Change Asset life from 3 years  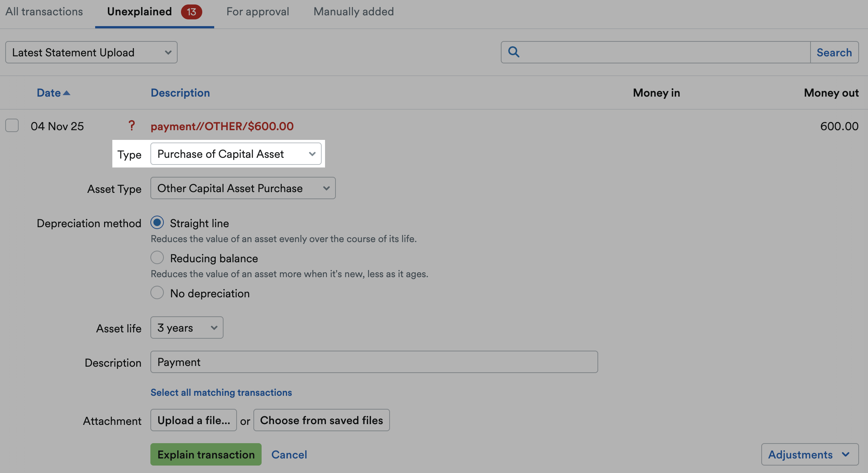coord(187,328)
